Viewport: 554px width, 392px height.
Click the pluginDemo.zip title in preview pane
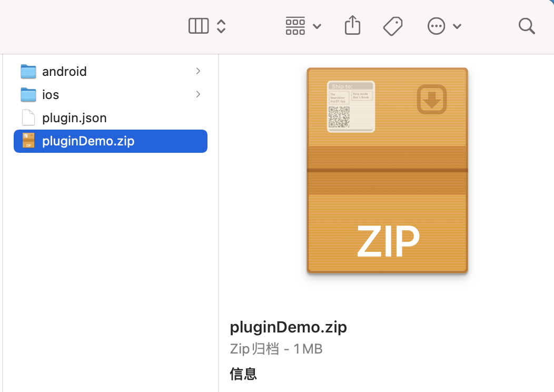pos(288,327)
